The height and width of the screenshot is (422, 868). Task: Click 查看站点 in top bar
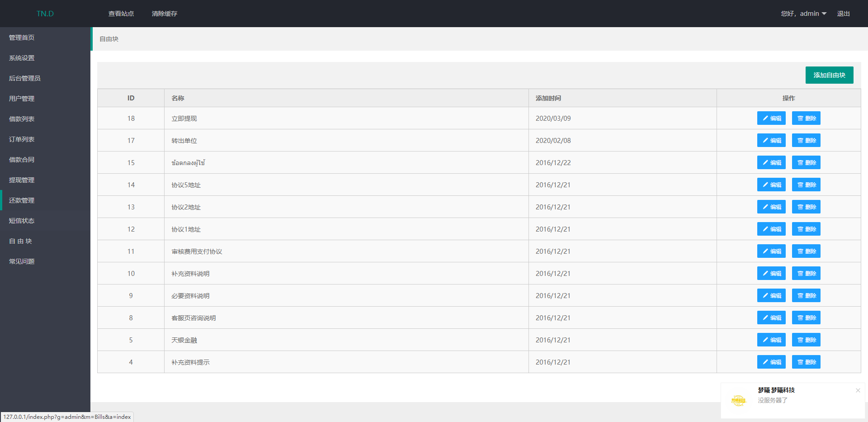click(121, 14)
